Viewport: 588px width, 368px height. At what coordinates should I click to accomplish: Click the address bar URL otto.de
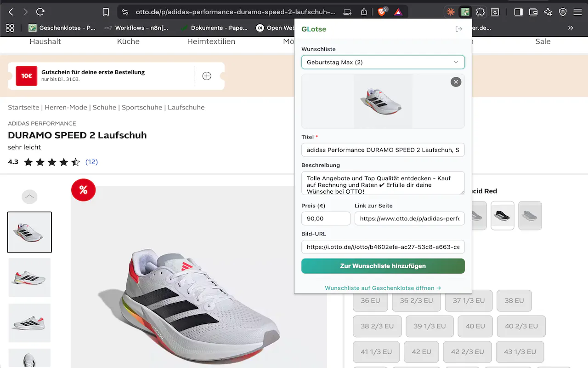235,12
